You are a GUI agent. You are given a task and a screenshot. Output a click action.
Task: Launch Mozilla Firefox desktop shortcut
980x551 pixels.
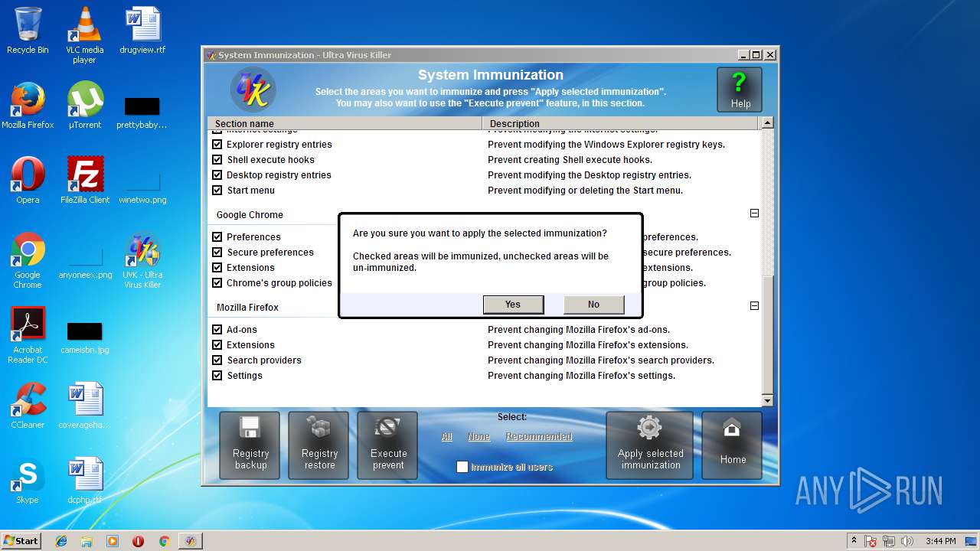click(x=28, y=106)
